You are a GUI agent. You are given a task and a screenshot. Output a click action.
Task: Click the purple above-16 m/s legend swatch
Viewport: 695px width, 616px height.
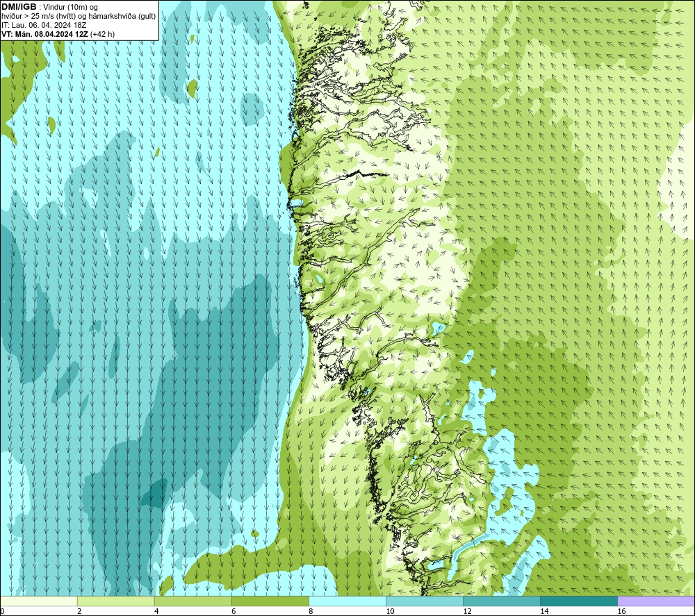coord(656,601)
